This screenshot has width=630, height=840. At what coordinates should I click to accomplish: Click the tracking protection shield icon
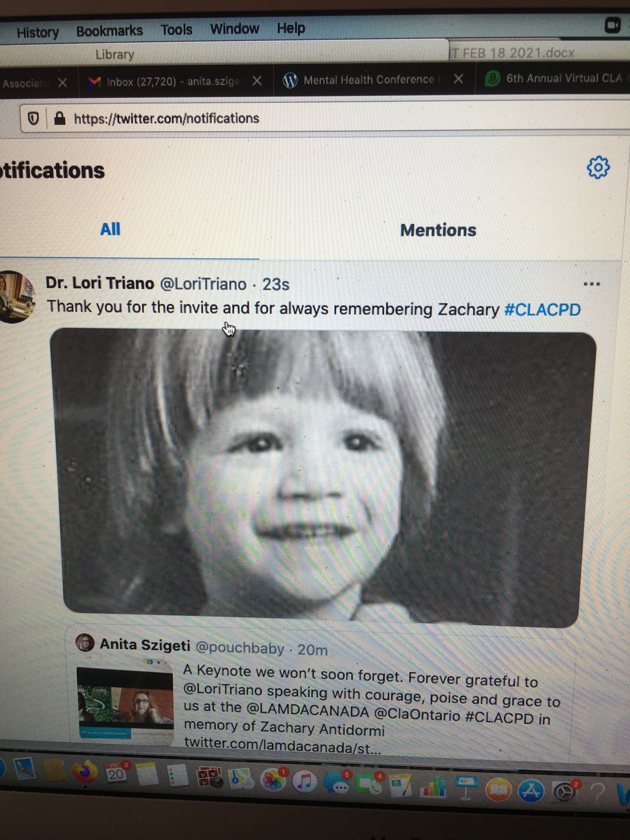(x=33, y=119)
